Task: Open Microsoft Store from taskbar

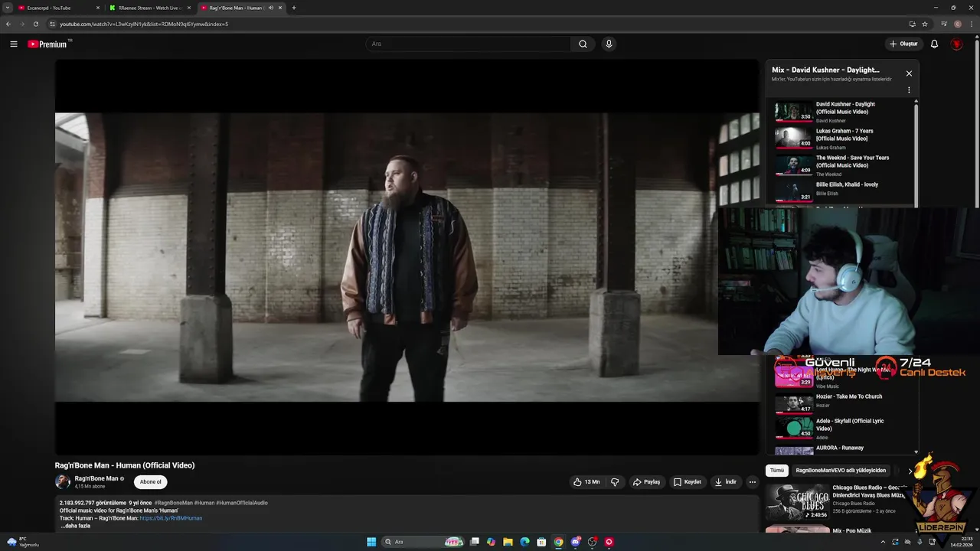Action: coord(541,542)
